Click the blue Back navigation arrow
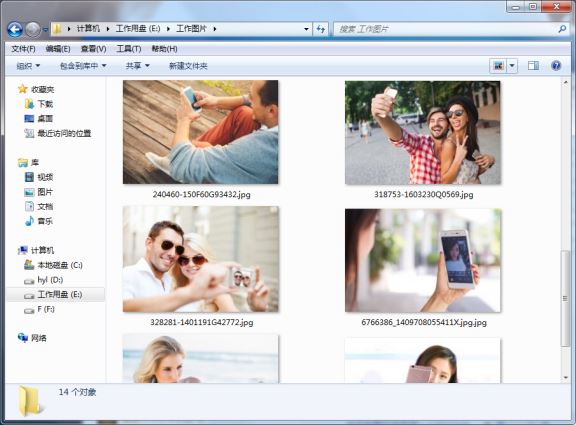 (15, 29)
